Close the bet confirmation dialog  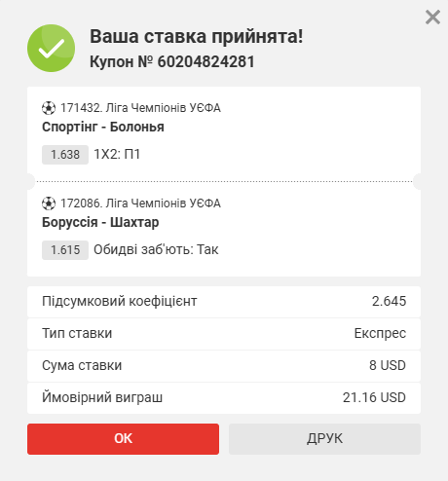[x=432, y=18]
